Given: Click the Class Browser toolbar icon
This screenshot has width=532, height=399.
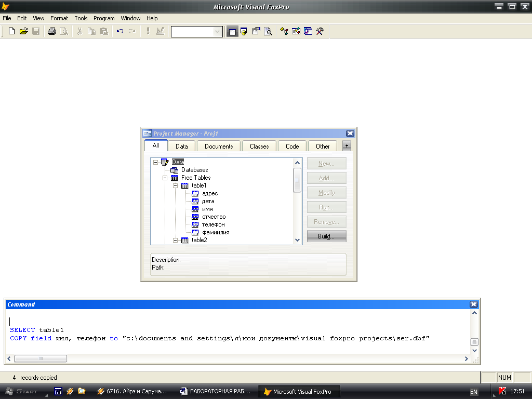Looking at the screenshot, I should point(284,31).
